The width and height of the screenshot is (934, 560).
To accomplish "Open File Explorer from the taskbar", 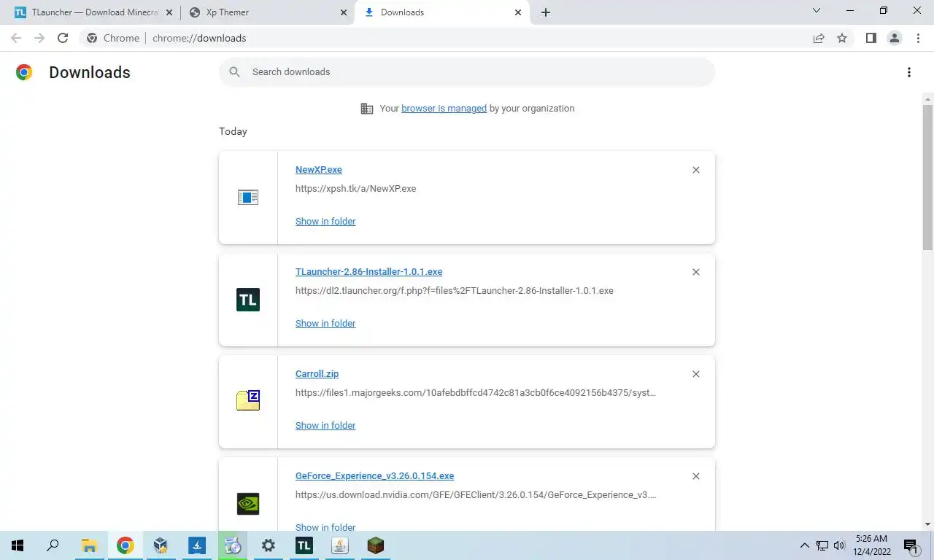I will coord(89,545).
